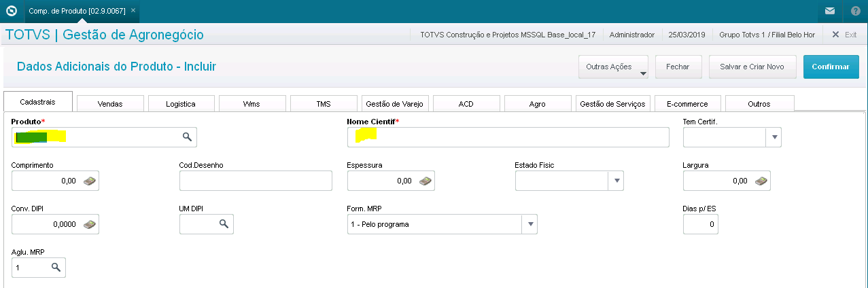Switch to the Gestão de Varejo tab

(395, 104)
